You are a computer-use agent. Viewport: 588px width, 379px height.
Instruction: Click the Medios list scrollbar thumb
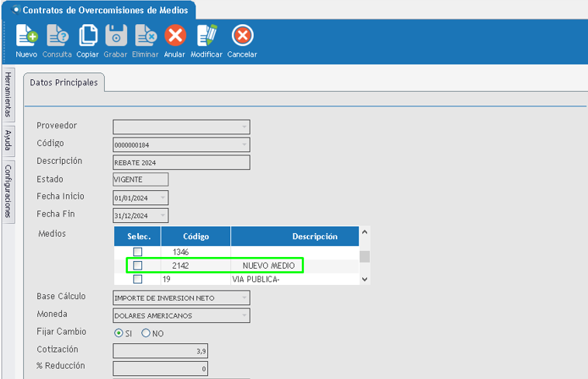(365, 256)
